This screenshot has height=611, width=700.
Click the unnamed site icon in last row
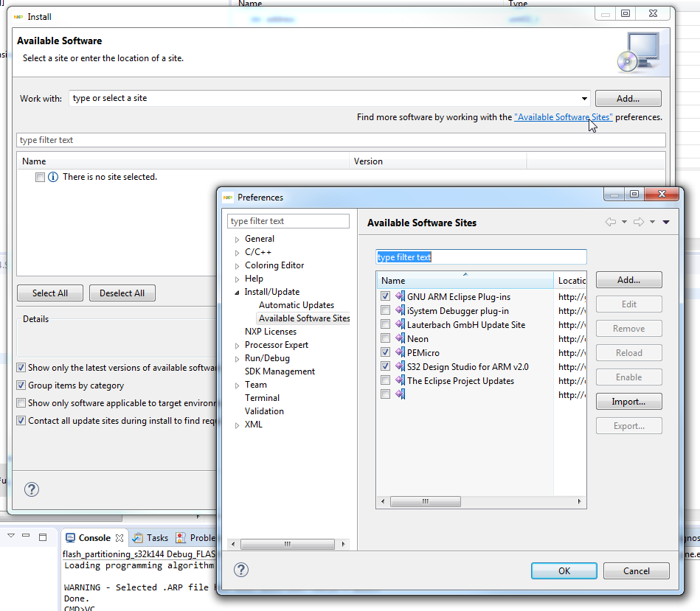(400, 394)
